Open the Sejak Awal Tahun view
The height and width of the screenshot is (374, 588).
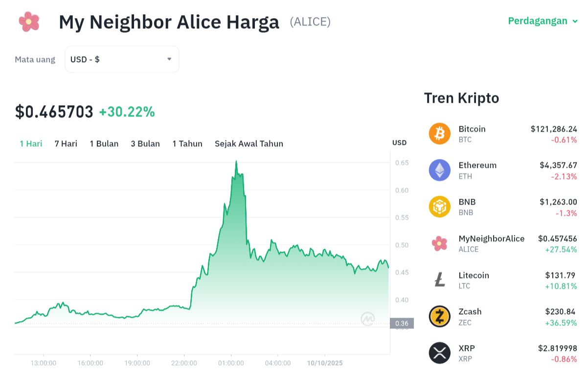249,143
